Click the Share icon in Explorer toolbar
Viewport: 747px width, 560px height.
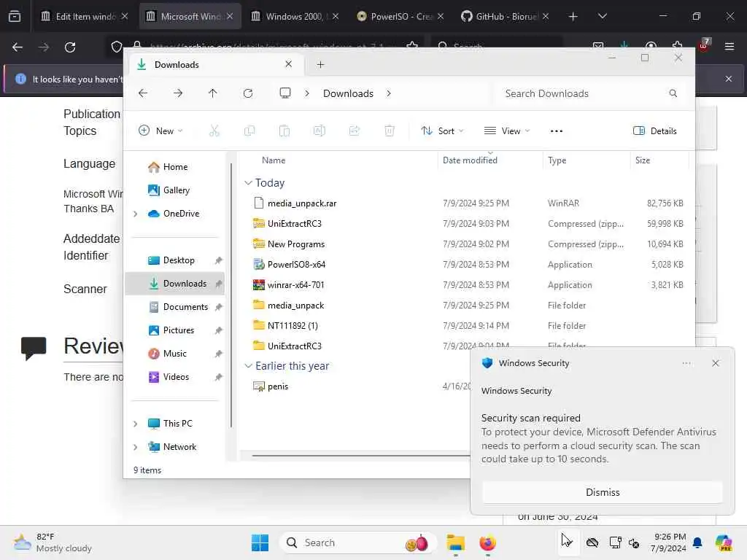pyautogui.click(x=355, y=131)
